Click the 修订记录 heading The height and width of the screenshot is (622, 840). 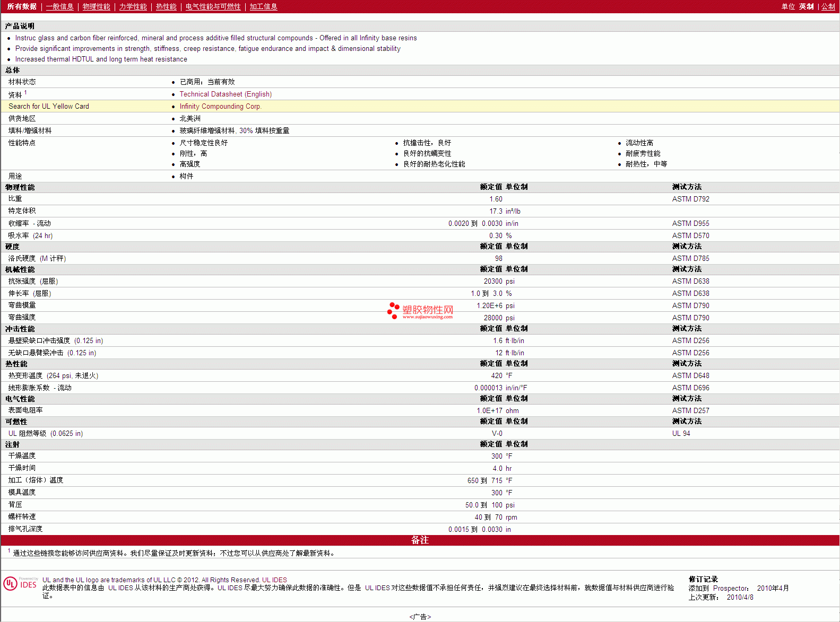[703, 579]
